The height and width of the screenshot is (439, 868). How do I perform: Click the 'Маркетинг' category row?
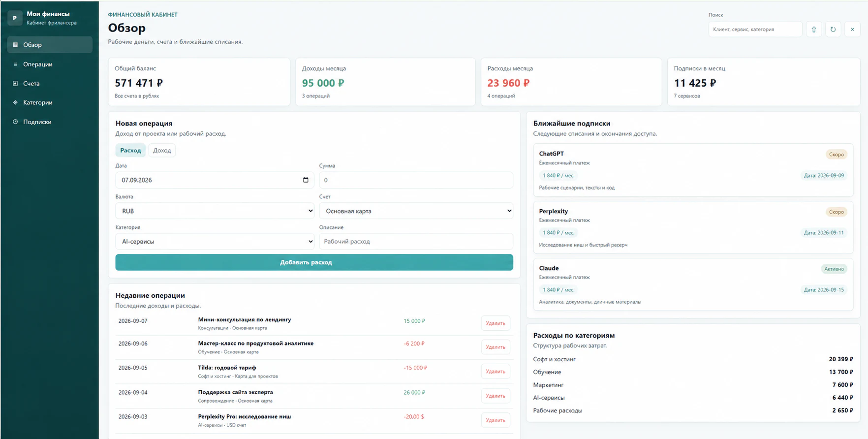(693, 385)
